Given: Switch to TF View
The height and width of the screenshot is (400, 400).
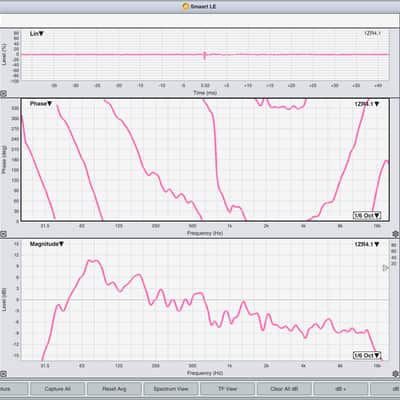Looking at the screenshot, I should coord(227,389).
